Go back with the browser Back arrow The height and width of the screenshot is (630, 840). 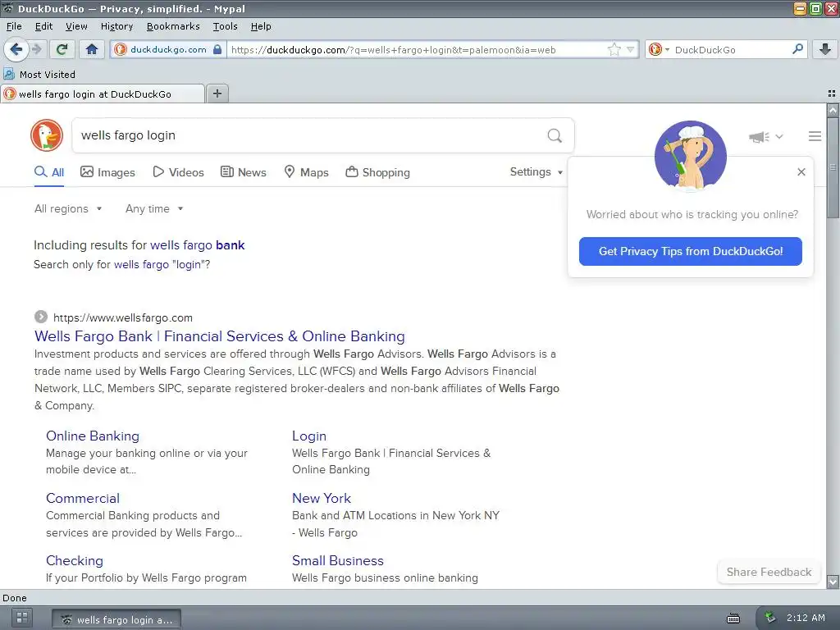click(x=16, y=49)
